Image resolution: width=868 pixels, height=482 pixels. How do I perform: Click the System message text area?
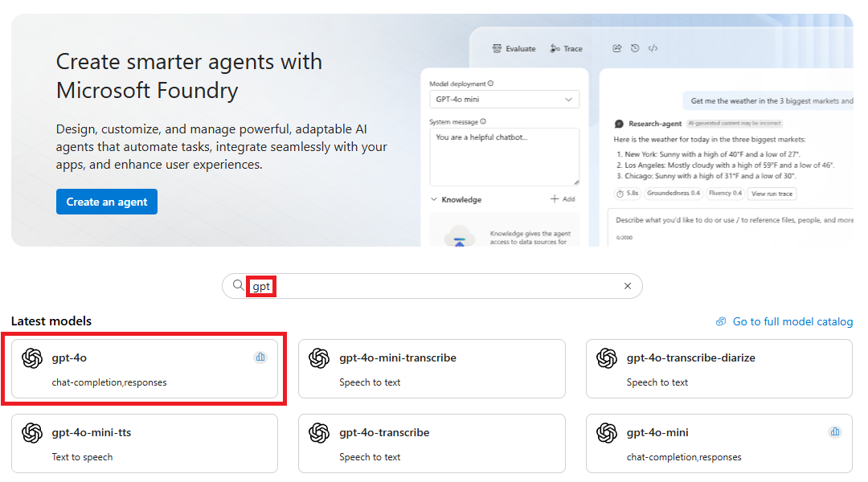(x=504, y=157)
